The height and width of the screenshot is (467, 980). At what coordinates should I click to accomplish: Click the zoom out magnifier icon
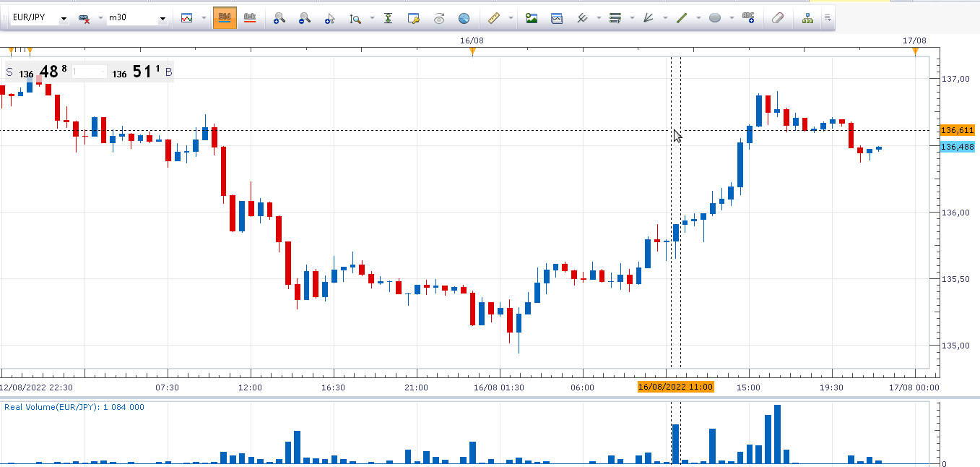click(x=305, y=18)
